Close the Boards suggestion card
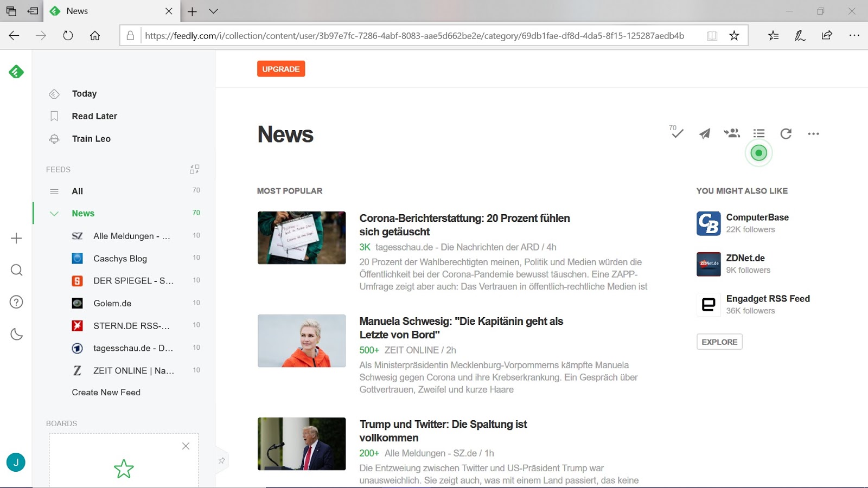Image resolution: width=868 pixels, height=488 pixels. tap(186, 446)
